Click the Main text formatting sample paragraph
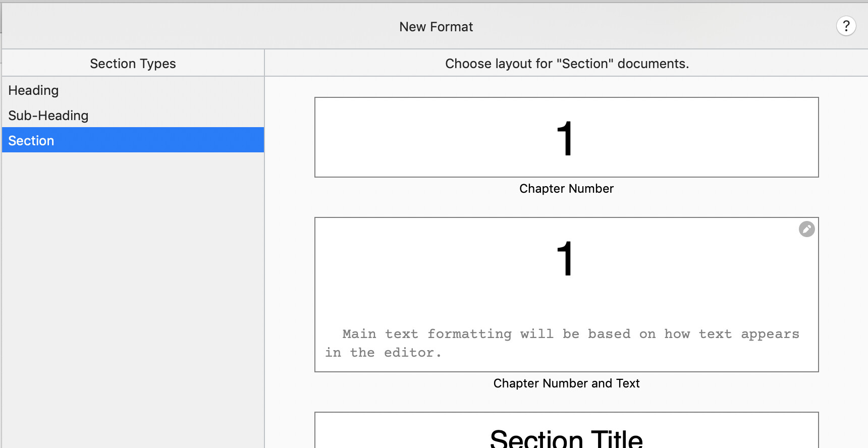This screenshot has width=868, height=448. pos(562,343)
